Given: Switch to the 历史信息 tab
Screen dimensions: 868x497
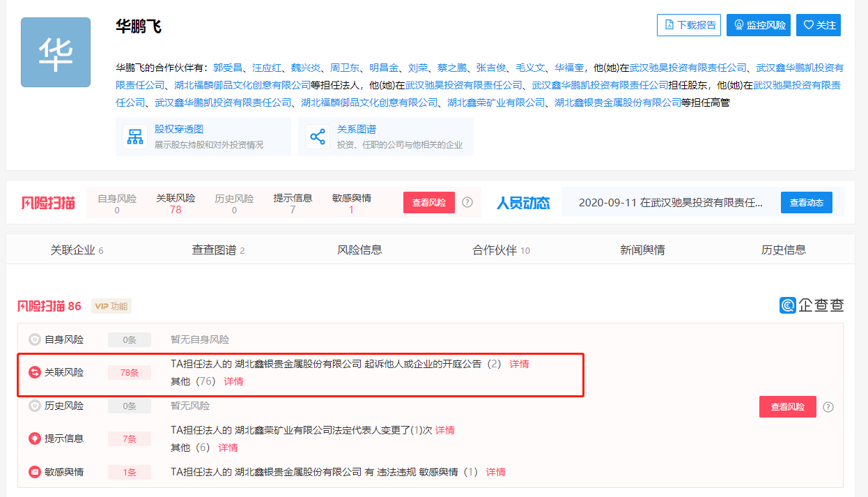Looking at the screenshot, I should (784, 250).
